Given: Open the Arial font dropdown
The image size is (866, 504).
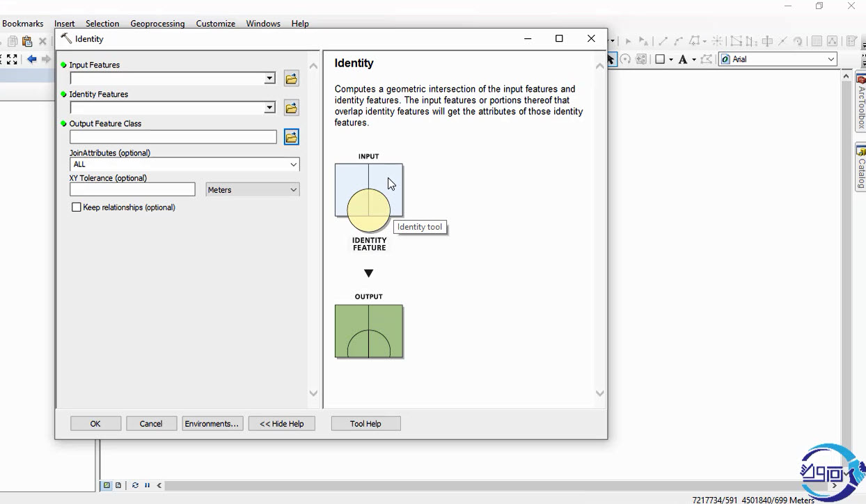Looking at the screenshot, I should point(830,59).
